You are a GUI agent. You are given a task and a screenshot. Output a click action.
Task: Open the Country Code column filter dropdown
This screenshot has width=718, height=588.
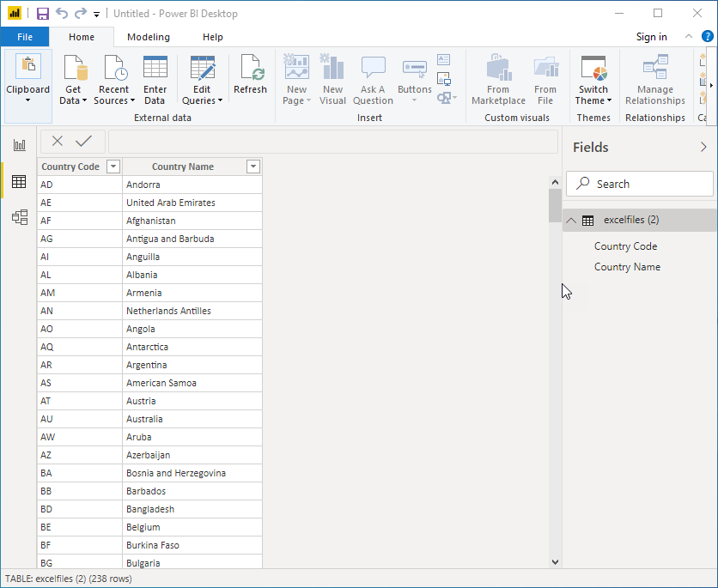113,167
